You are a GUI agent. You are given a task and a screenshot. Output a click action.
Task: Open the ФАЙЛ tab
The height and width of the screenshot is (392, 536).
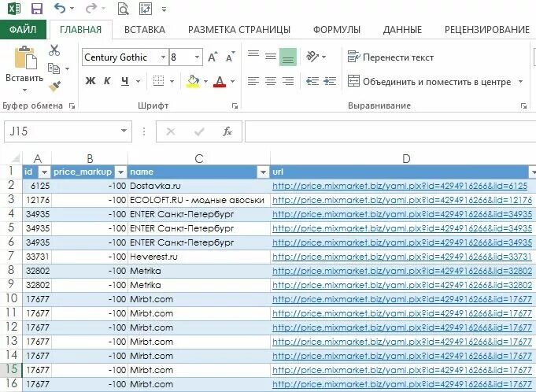pos(23,30)
